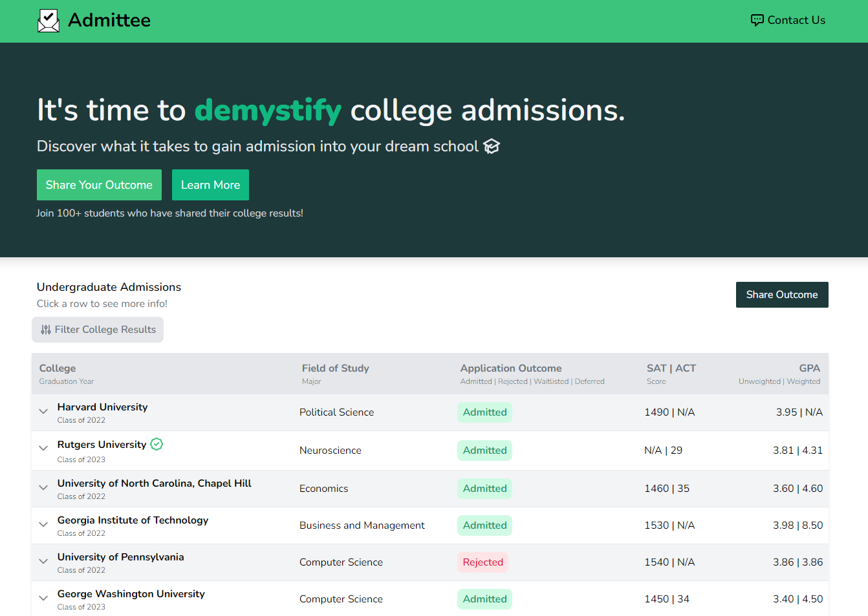
Task: Click the filter sliders icon
Action: 46,330
